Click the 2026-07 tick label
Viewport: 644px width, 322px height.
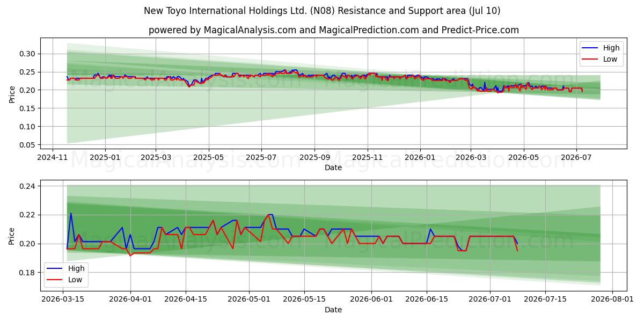click(576, 158)
